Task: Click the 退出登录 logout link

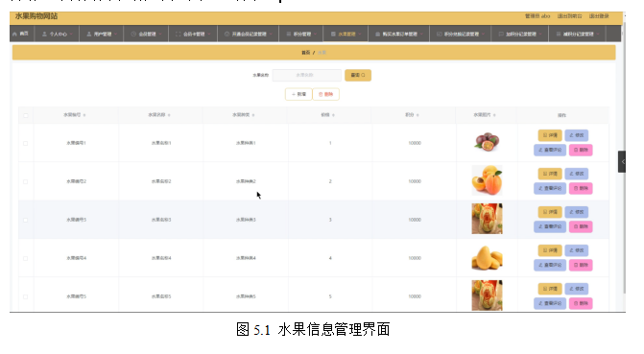Action: tap(599, 16)
